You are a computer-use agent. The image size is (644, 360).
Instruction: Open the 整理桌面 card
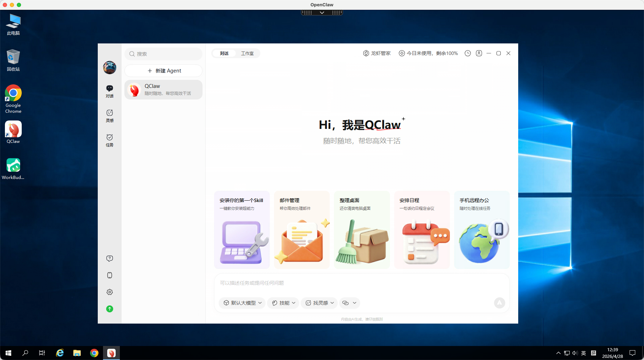coord(362,230)
